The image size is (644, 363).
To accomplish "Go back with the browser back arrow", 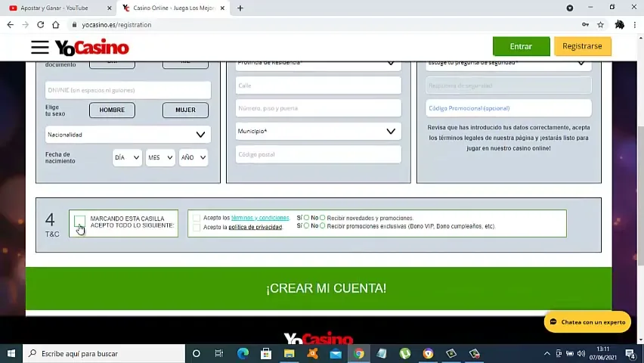I will (11, 25).
